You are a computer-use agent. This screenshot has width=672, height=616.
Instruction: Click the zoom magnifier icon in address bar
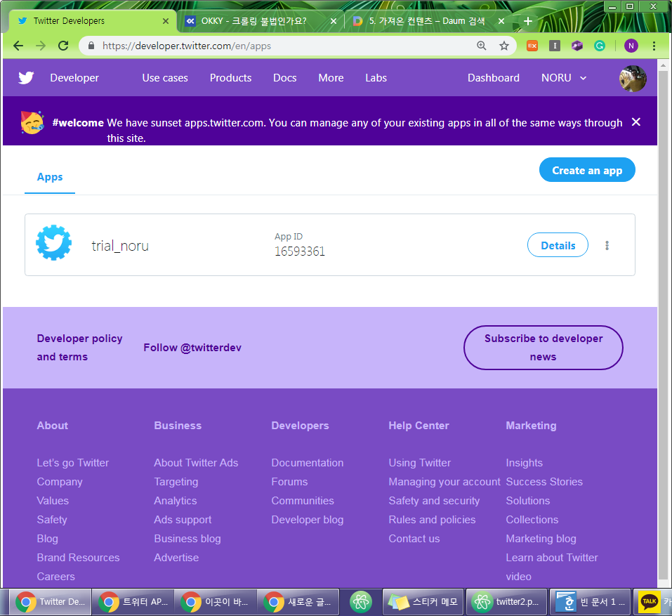(482, 46)
